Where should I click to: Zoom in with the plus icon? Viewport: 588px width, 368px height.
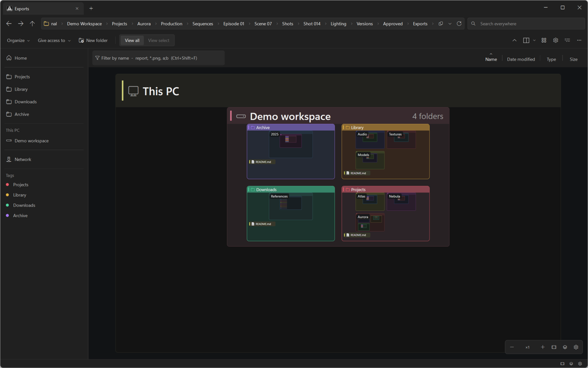coord(543,347)
